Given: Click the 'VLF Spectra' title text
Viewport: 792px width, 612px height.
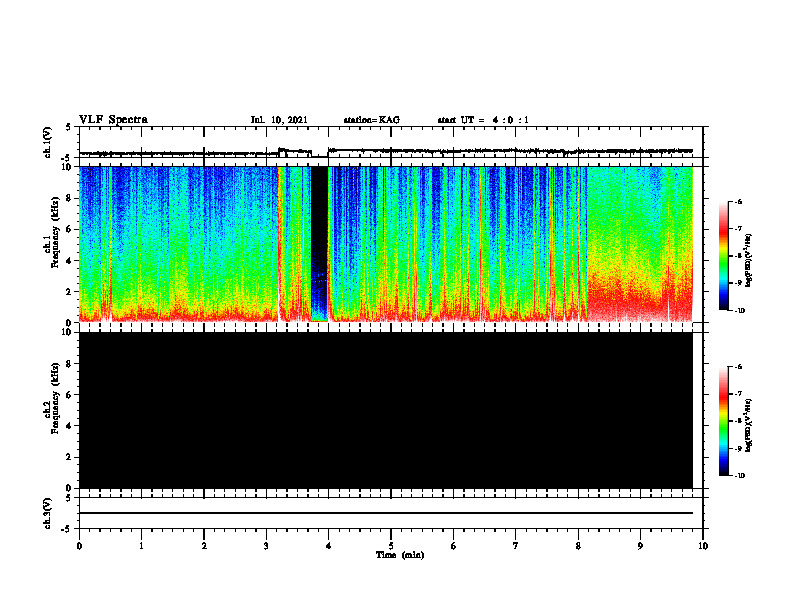Looking at the screenshot, I should [x=113, y=120].
